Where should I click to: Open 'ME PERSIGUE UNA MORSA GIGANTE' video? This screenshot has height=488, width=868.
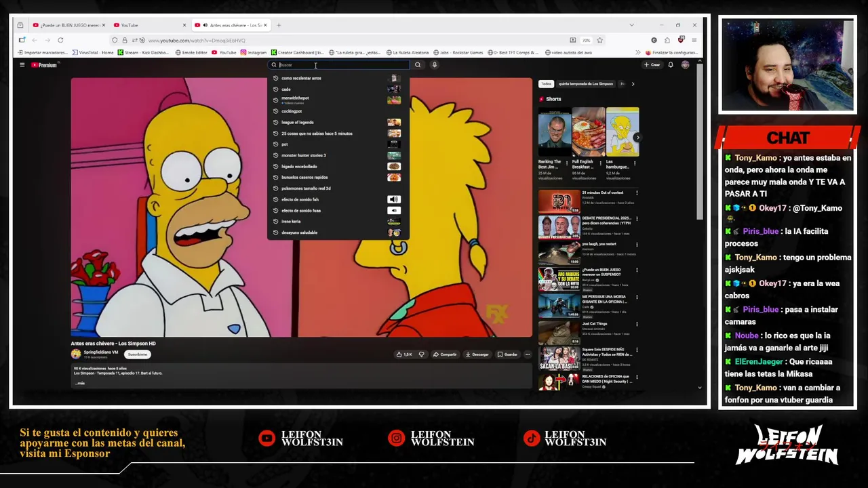coord(559,306)
